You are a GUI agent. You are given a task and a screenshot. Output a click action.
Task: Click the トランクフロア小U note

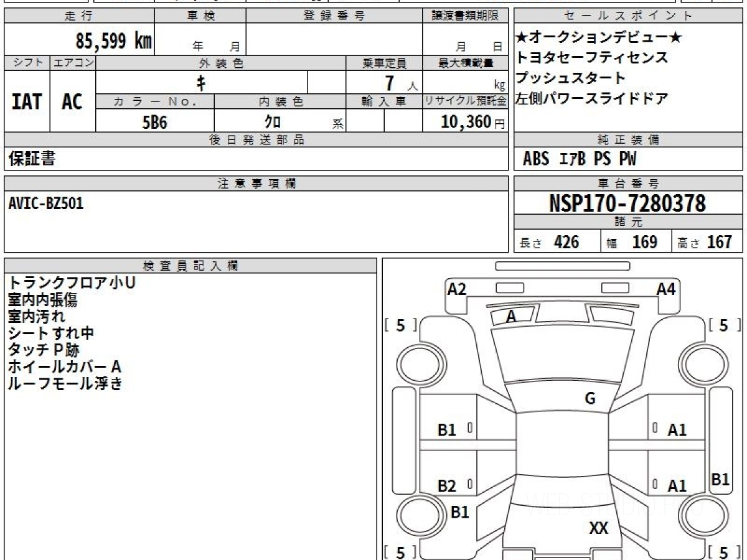[72, 283]
